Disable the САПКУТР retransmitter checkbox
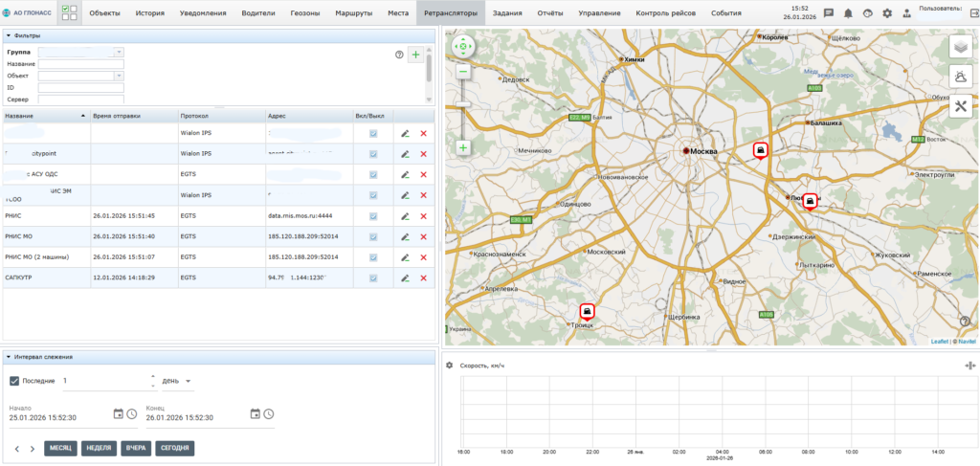Viewport: 980px width, 466px height. 373,277
